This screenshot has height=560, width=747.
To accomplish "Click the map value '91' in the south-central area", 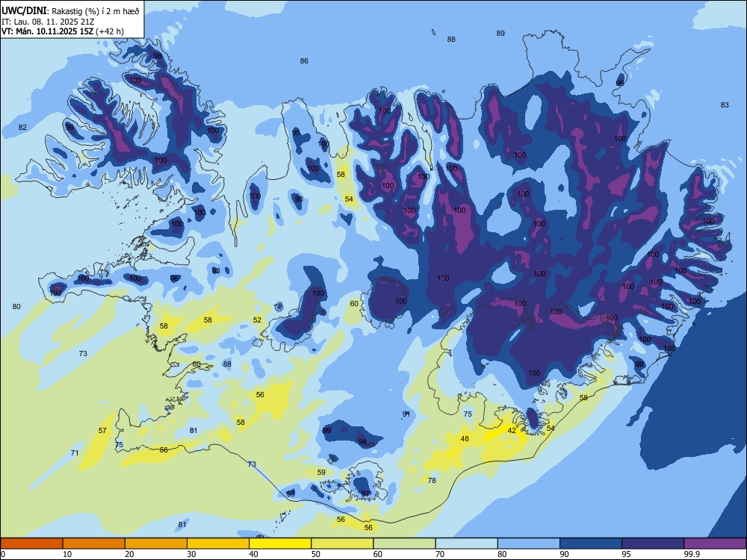I will [406, 414].
